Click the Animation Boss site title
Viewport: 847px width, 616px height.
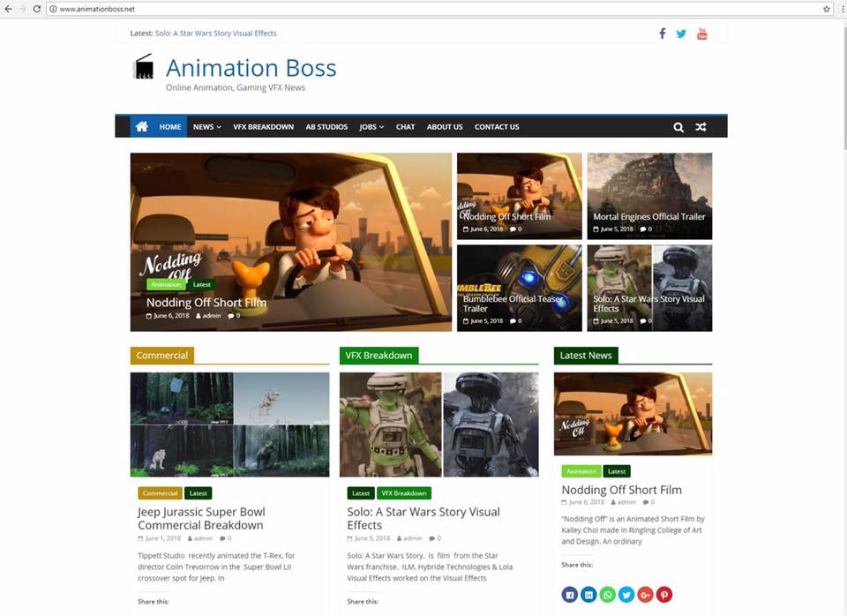coord(251,68)
